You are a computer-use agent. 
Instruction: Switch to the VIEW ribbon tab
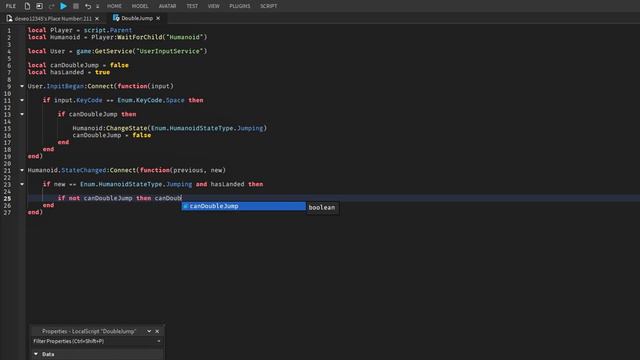[x=213, y=6]
